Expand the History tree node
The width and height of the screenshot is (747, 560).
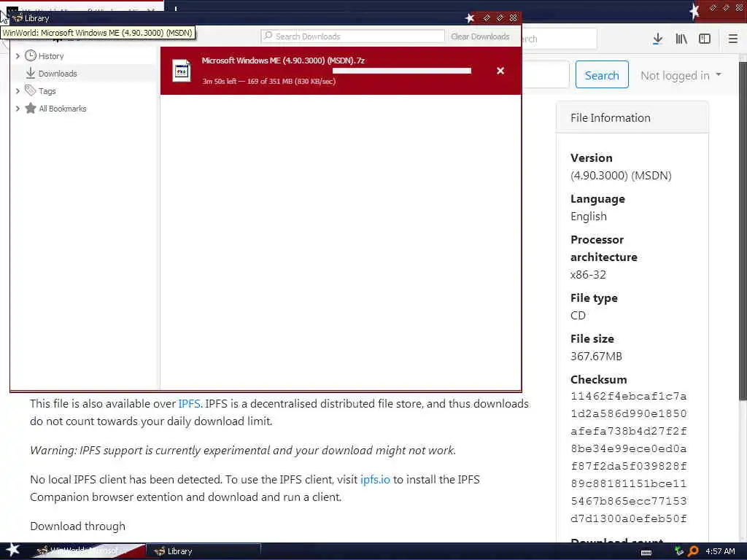[18, 55]
